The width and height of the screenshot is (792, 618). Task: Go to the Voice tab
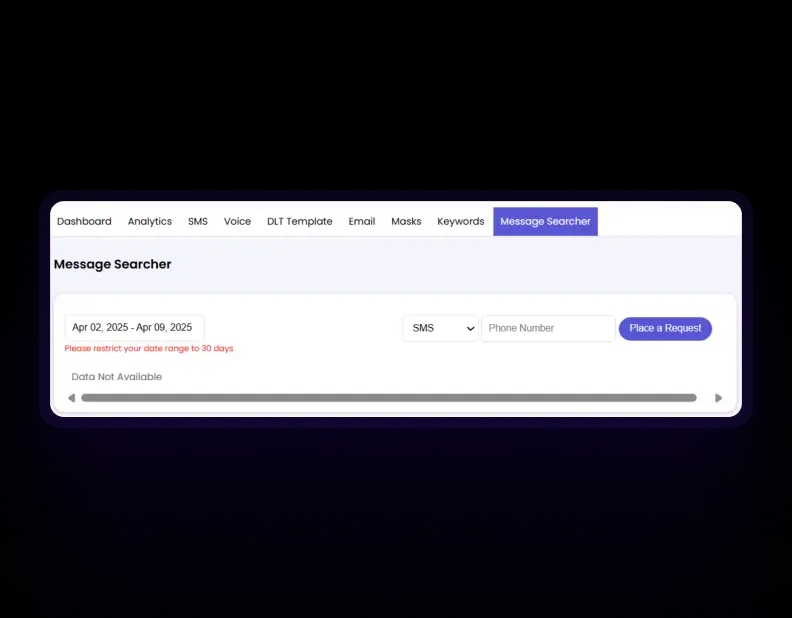coord(237,221)
